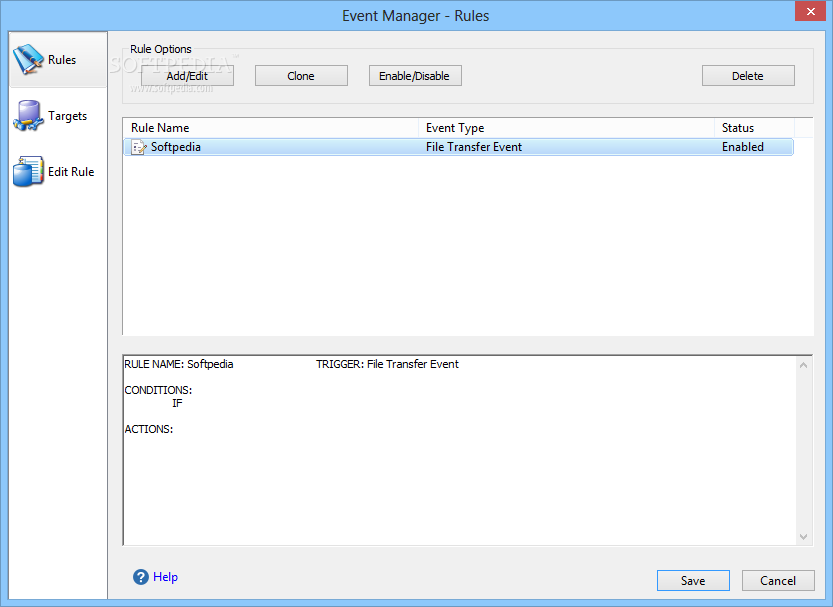Cancel the Event Manager dialog

(x=778, y=580)
